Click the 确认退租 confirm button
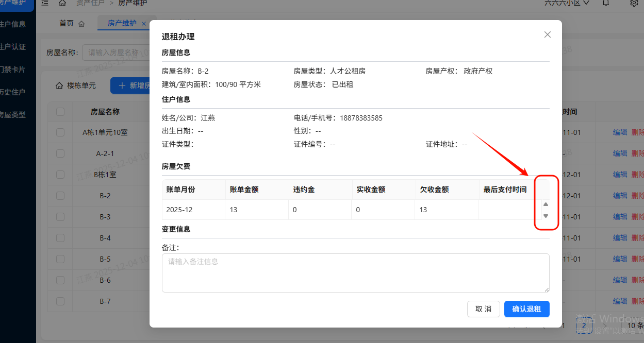The height and width of the screenshot is (343, 644). click(526, 308)
